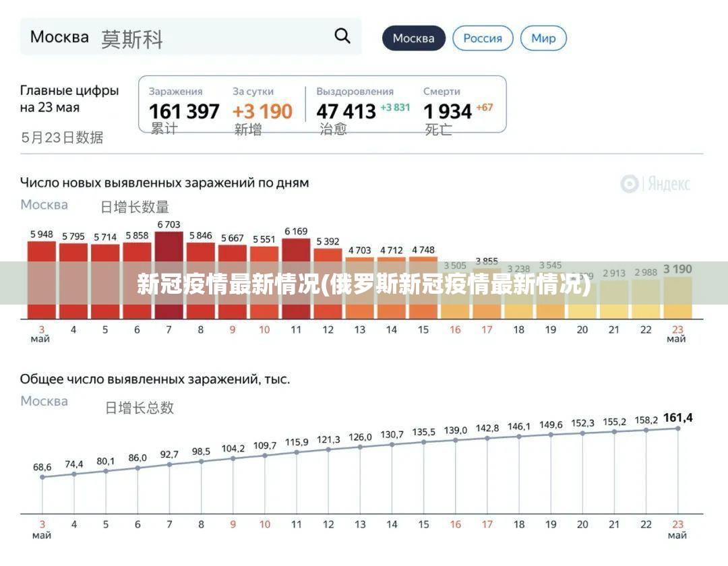Click the 68,6 point on line chart
This screenshot has height=566, width=728.
click(42, 477)
